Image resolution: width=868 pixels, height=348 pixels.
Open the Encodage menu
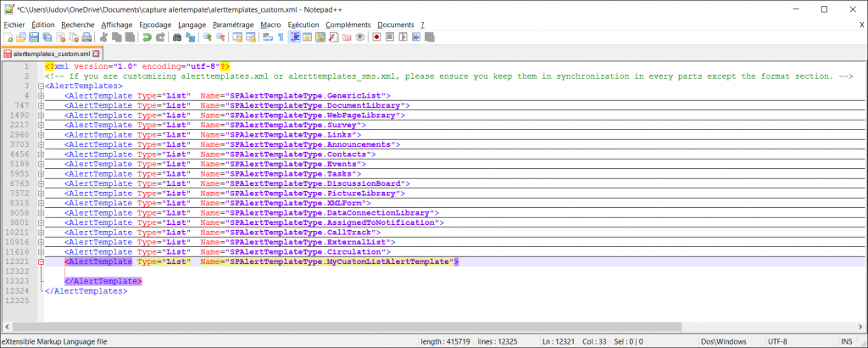[156, 25]
